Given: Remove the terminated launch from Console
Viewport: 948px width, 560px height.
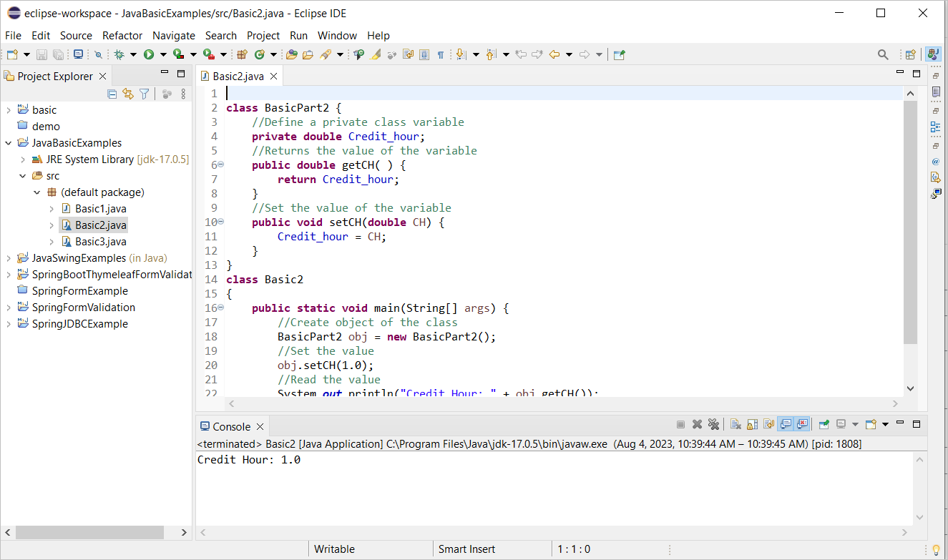Looking at the screenshot, I should tap(698, 423).
